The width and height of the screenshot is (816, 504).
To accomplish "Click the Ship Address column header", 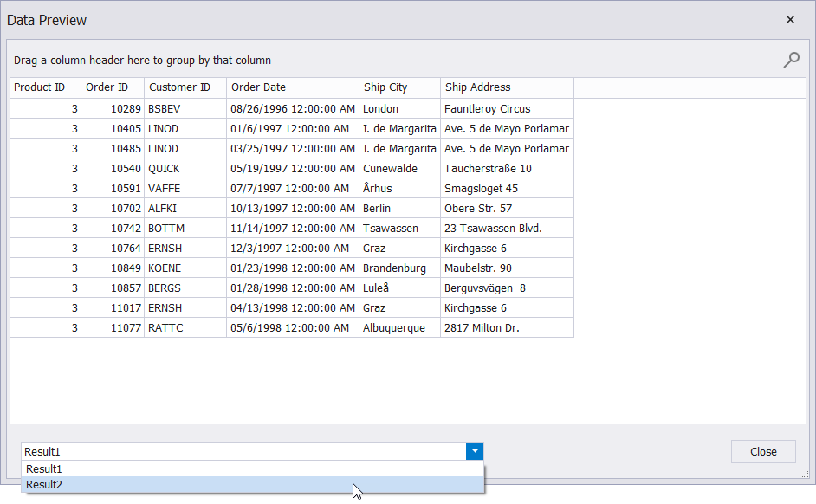I will tap(506, 87).
